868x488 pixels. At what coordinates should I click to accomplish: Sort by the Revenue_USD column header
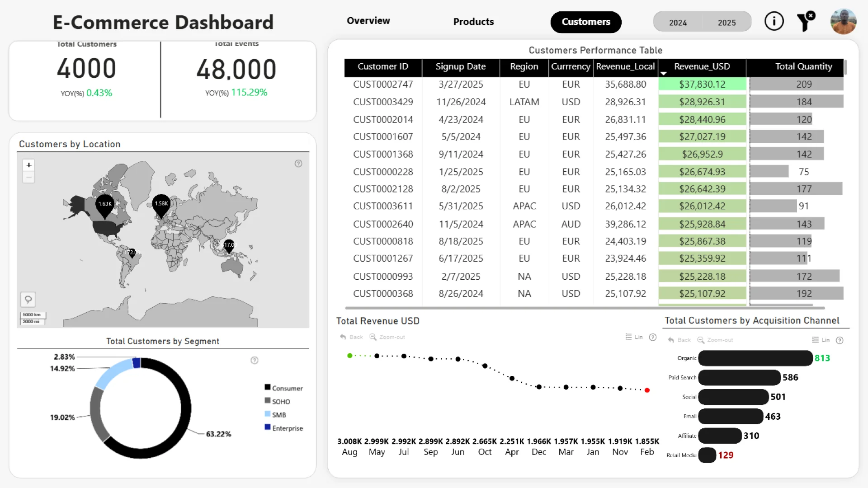pyautogui.click(x=702, y=66)
